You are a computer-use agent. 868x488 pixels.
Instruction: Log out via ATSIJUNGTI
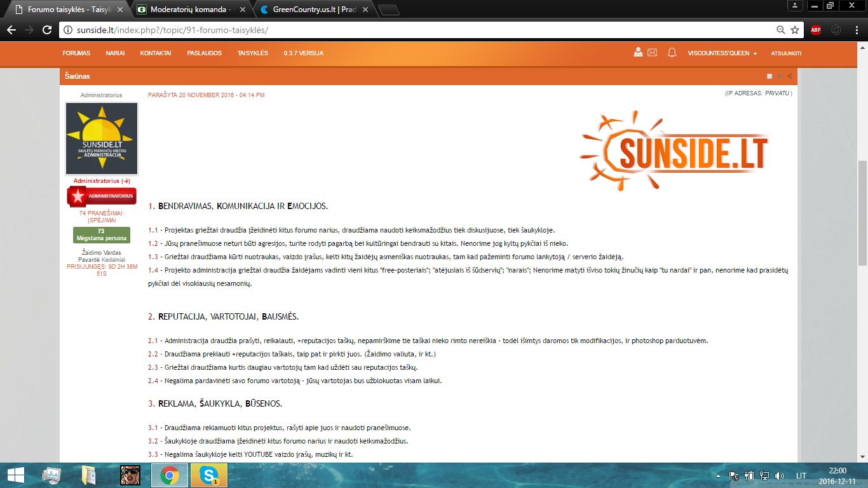click(x=786, y=53)
